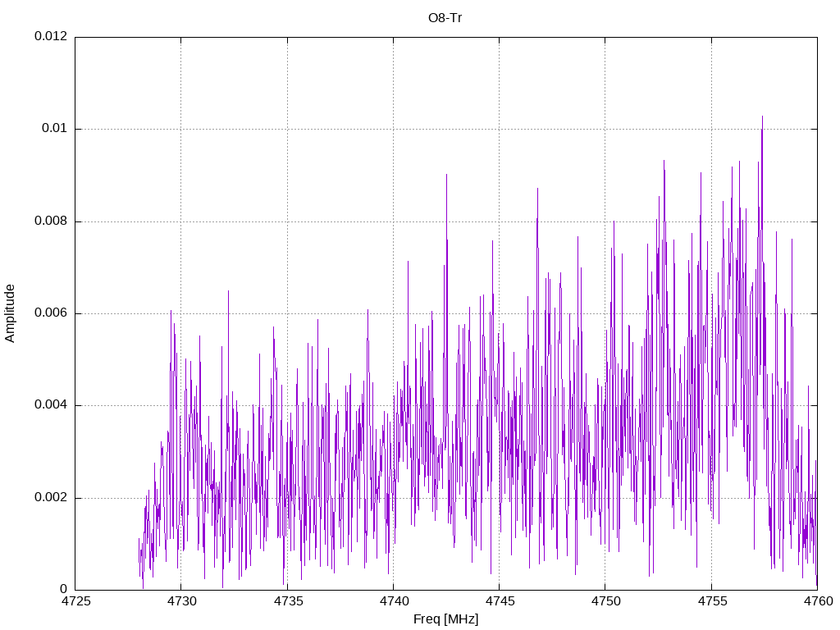Click x-axis tick label 4755
Viewport: 840px width, 630px height.
click(x=713, y=601)
